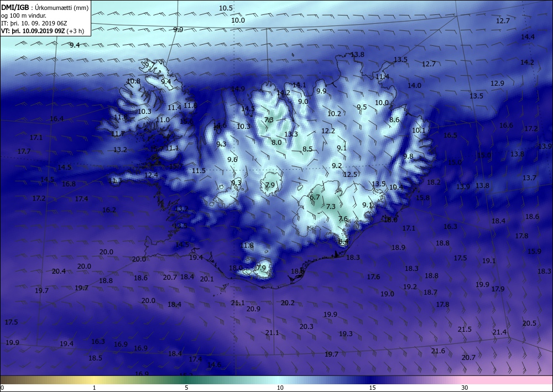Screen dimensions: 553x392
Task: Click the 19.3 value label
Action: [x=346, y=333]
